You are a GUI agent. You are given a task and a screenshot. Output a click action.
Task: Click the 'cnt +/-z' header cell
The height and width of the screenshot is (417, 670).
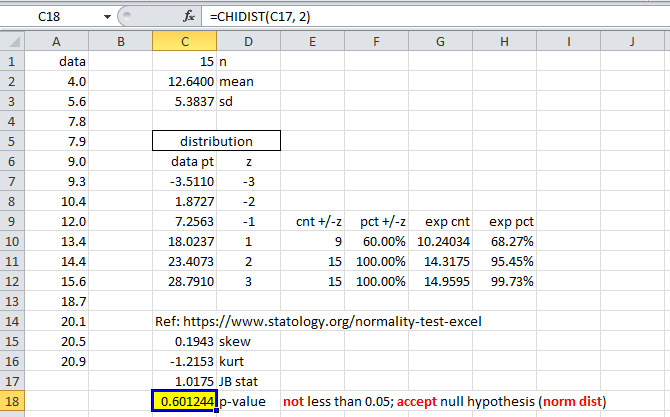tap(313, 221)
